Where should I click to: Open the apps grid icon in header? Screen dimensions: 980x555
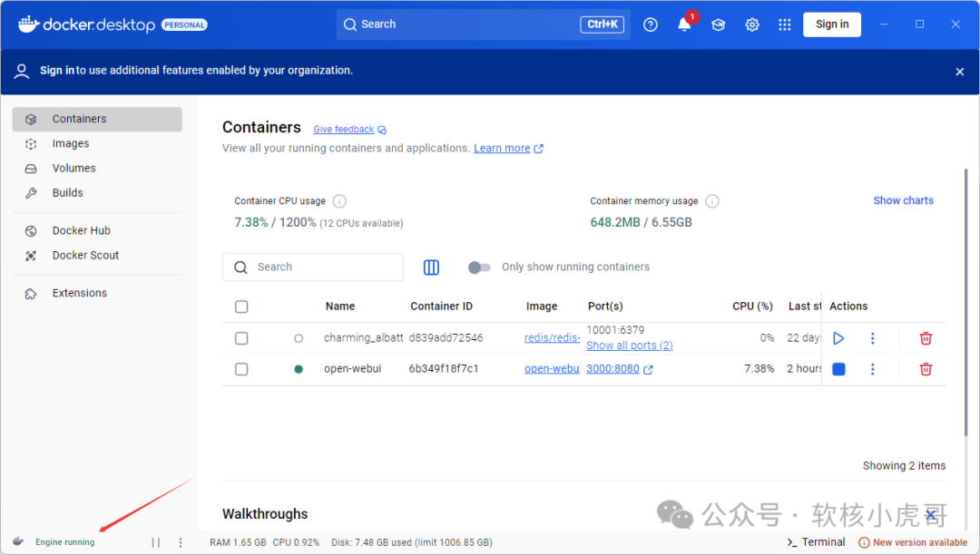pyautogui.click(x=784, y=24)
